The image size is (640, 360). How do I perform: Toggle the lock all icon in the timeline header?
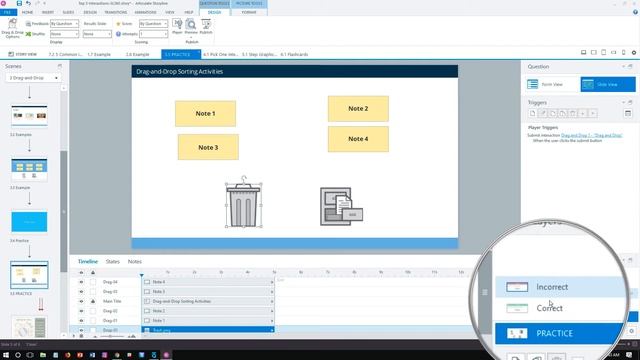coord(93,272)
